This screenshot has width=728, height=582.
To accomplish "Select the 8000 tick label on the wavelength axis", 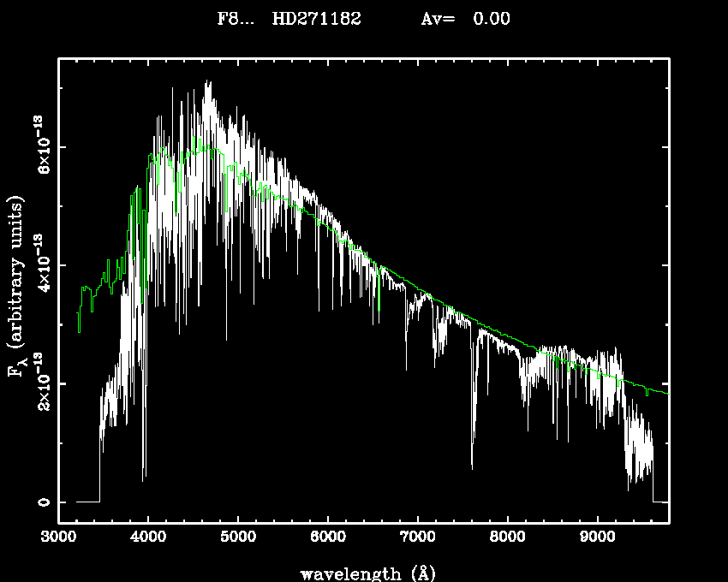I will click(x=508, y=537).
